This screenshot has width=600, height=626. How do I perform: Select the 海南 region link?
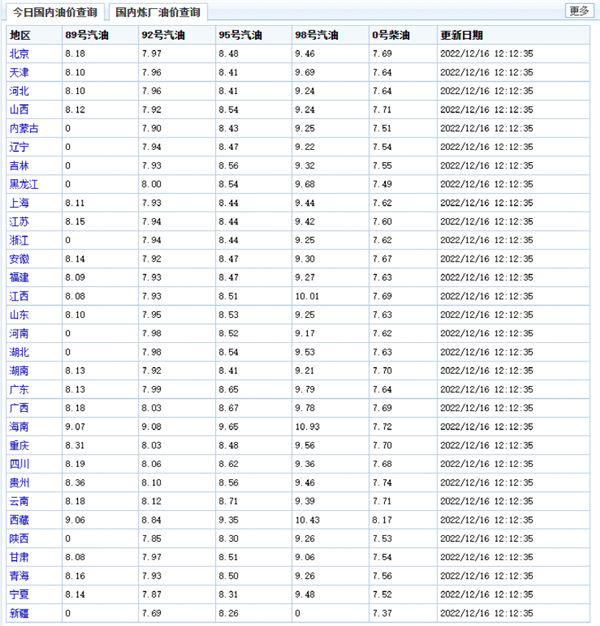tap(19, 426)
